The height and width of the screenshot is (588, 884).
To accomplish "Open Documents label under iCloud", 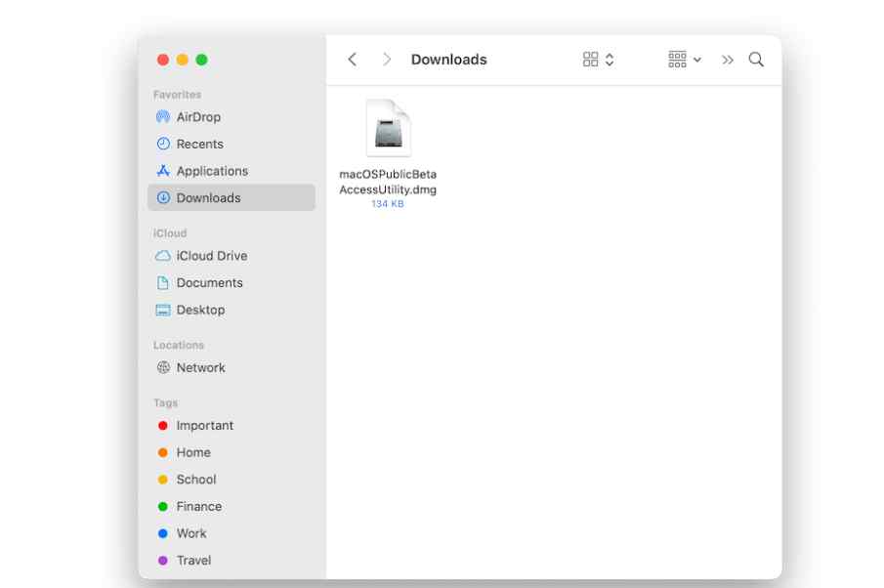I will coord(209,282).
